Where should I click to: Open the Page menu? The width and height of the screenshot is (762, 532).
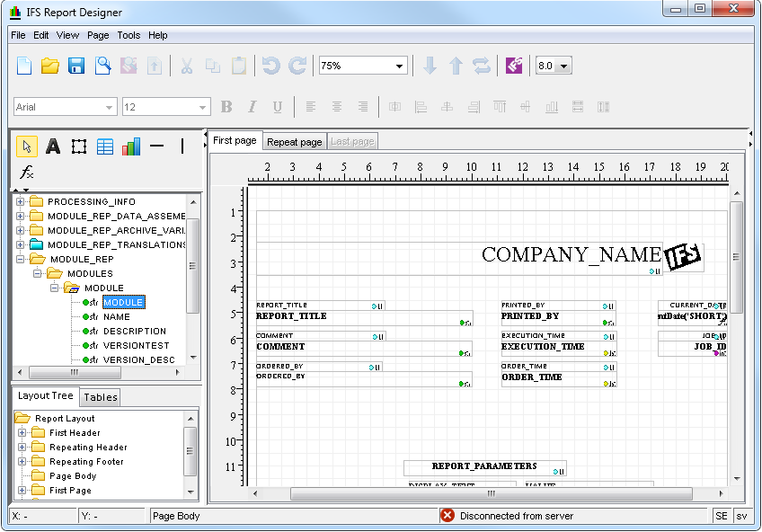[x=98, y=35]
